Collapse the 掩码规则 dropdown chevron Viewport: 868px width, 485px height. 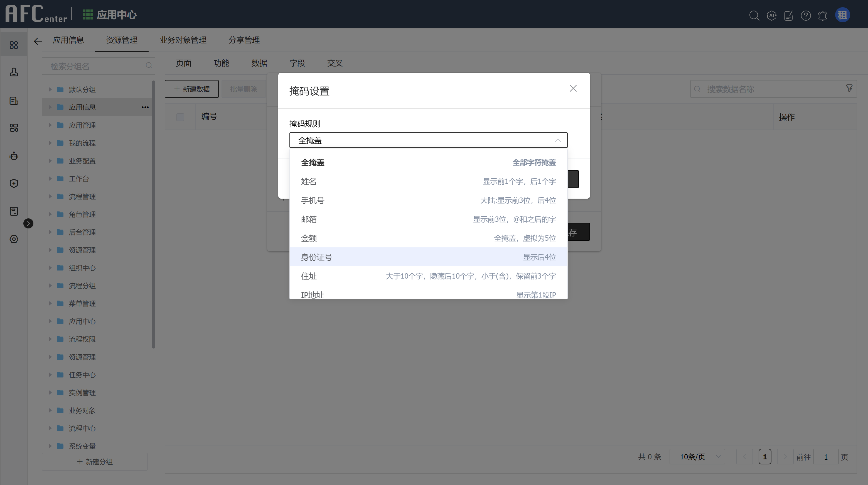pos(558,140)
